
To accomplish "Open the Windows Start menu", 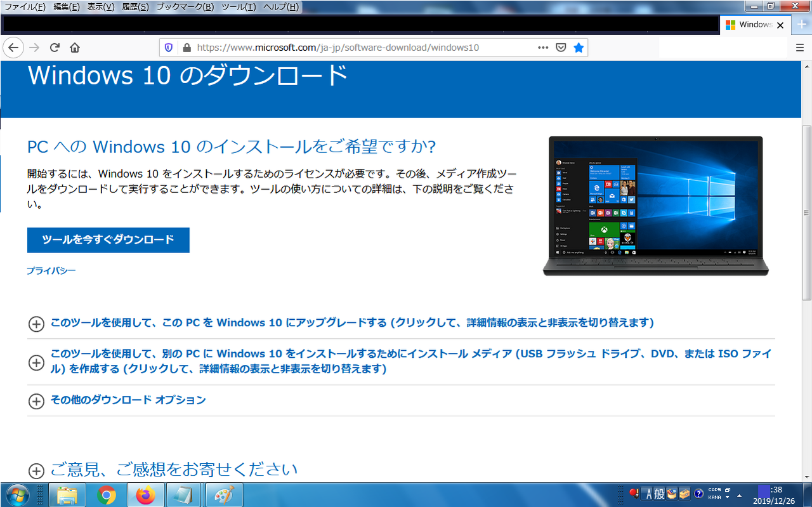I will pos(17,494).
